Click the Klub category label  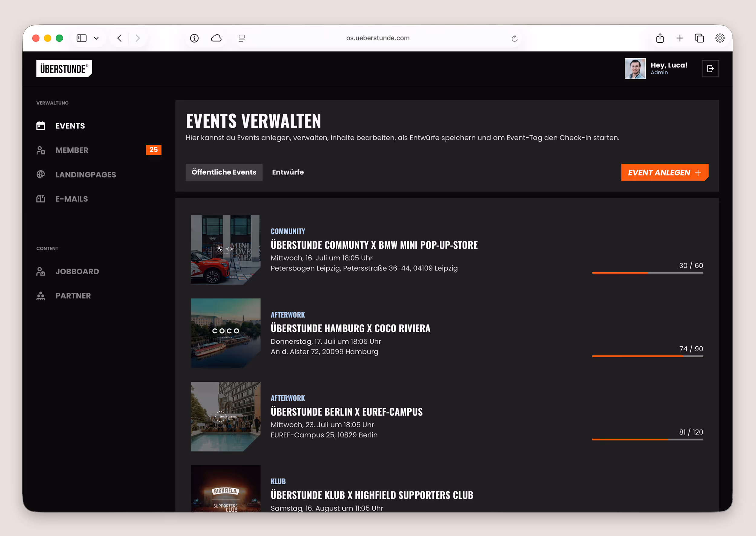tap(278, 481)
